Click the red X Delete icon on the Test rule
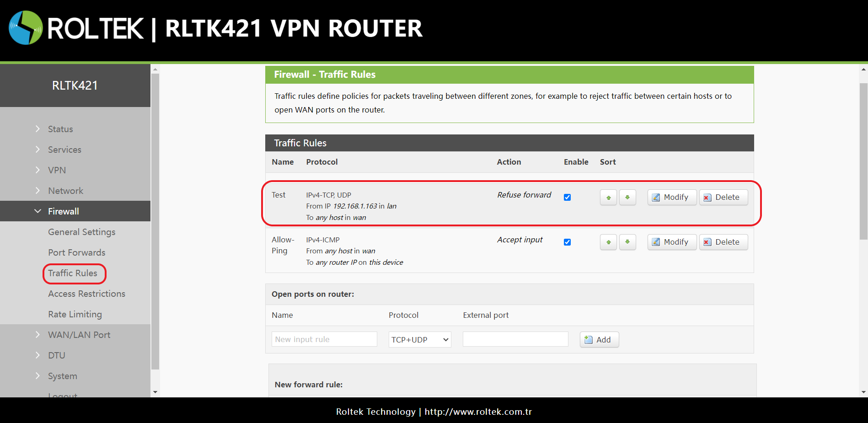Viewport: 868px width, 423px height. 707,197
